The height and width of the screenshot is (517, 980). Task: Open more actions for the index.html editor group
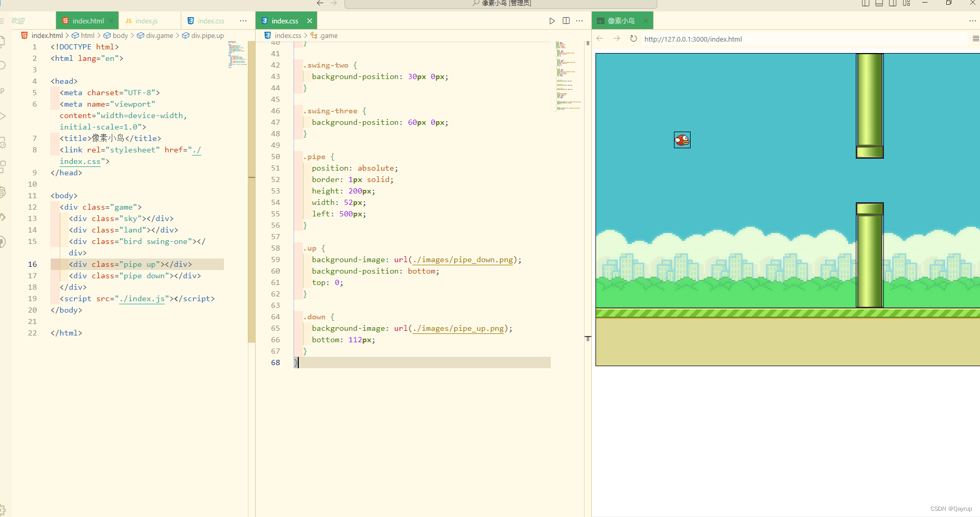tap(243, 21)
